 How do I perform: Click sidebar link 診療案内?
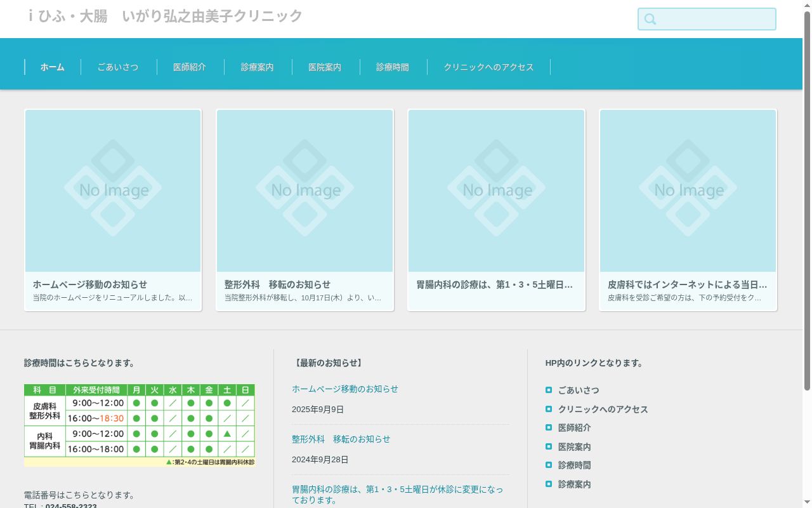tap(575, 485)
